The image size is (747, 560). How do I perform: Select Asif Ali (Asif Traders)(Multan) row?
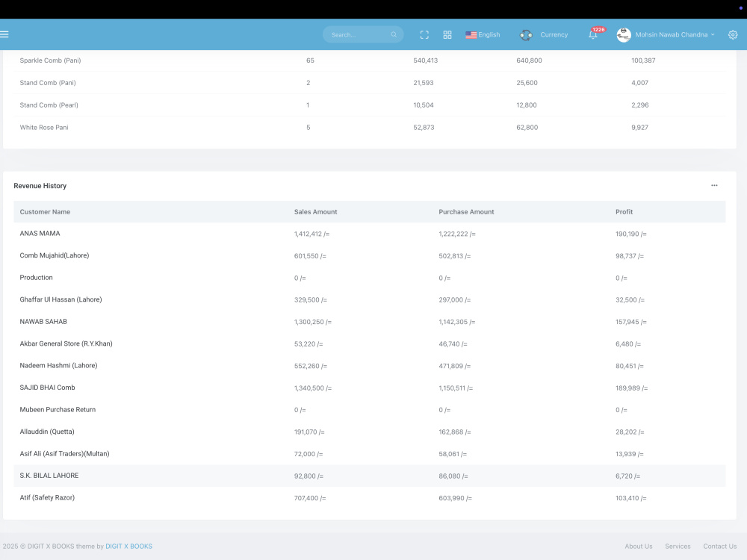click(369, 454)
